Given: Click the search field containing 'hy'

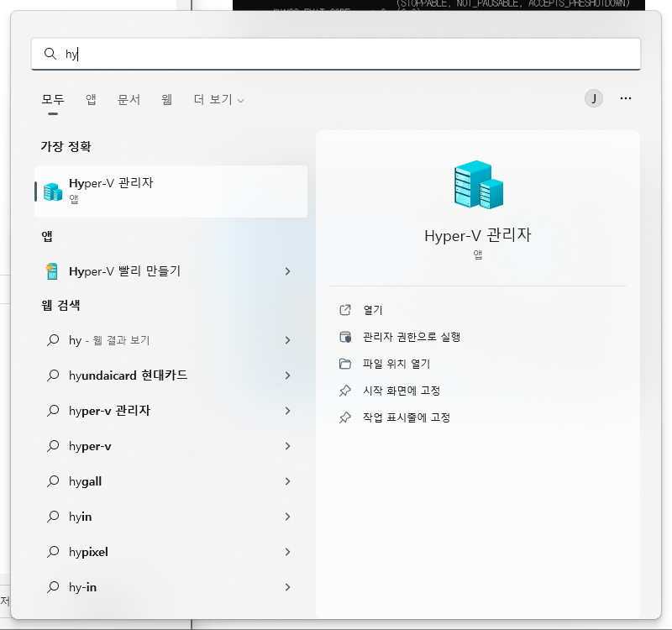Looking at the screenshot, I should [x=335, y=54].
